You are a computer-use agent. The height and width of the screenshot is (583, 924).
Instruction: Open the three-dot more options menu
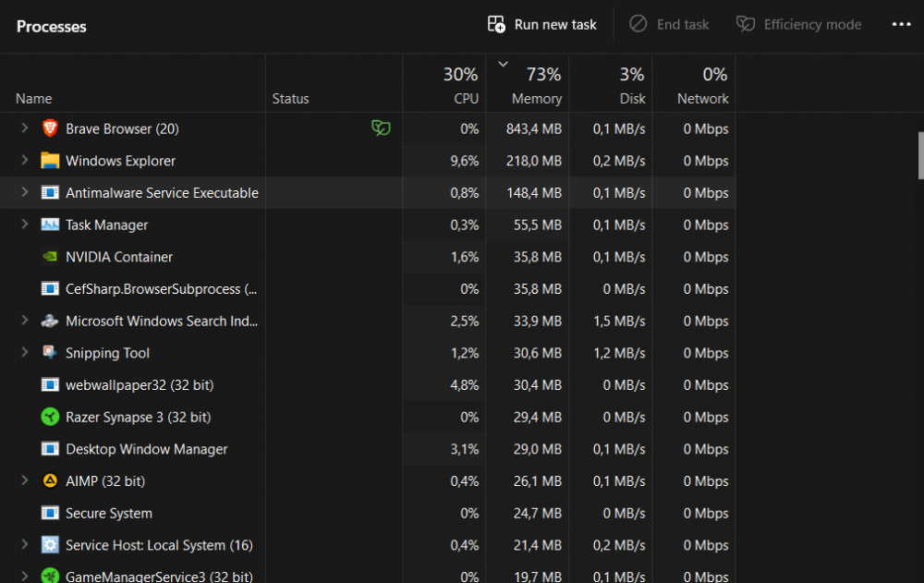tap(901, 25)
